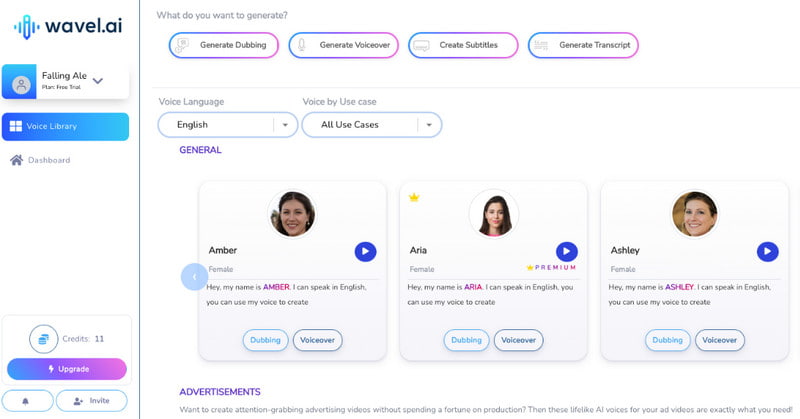Screen dimensions: 800x419
Task: Open the All Use Cases dropdown
Action: tap(371, 125)
